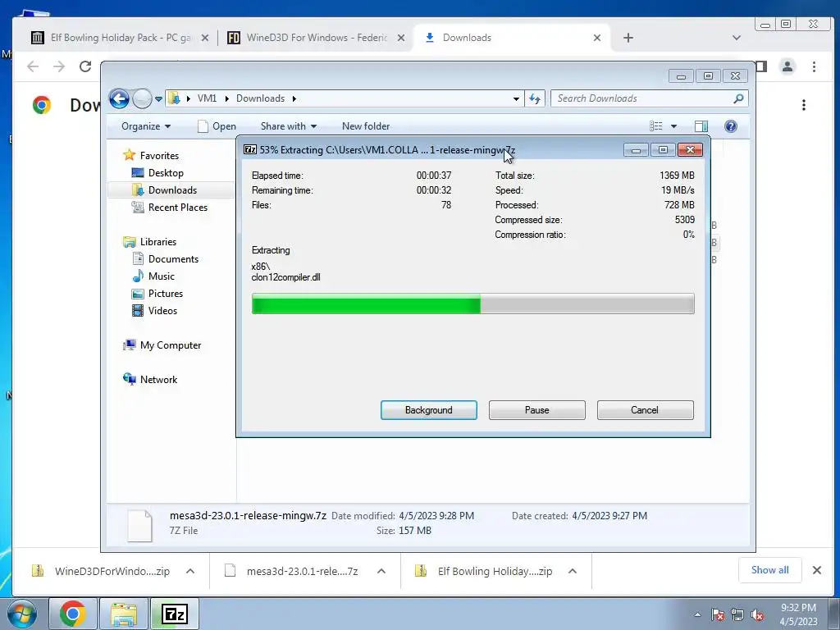Click Background button in 7-Zip dialog
The image size is (840, 630).
point(428,410)
